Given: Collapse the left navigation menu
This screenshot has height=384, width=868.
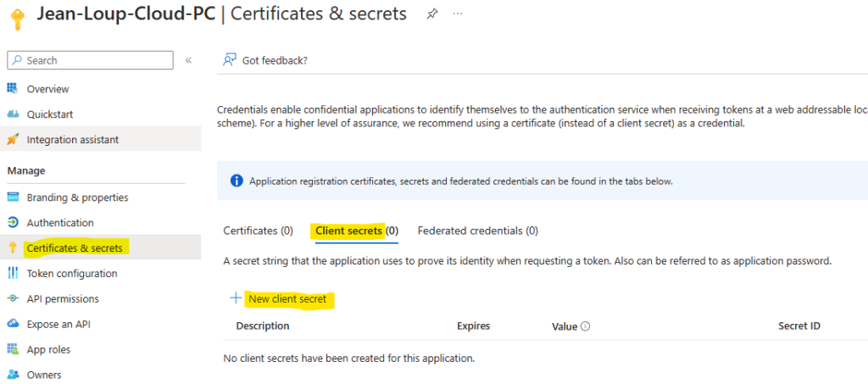Looking at the screenshot, I should pos(188,60).
